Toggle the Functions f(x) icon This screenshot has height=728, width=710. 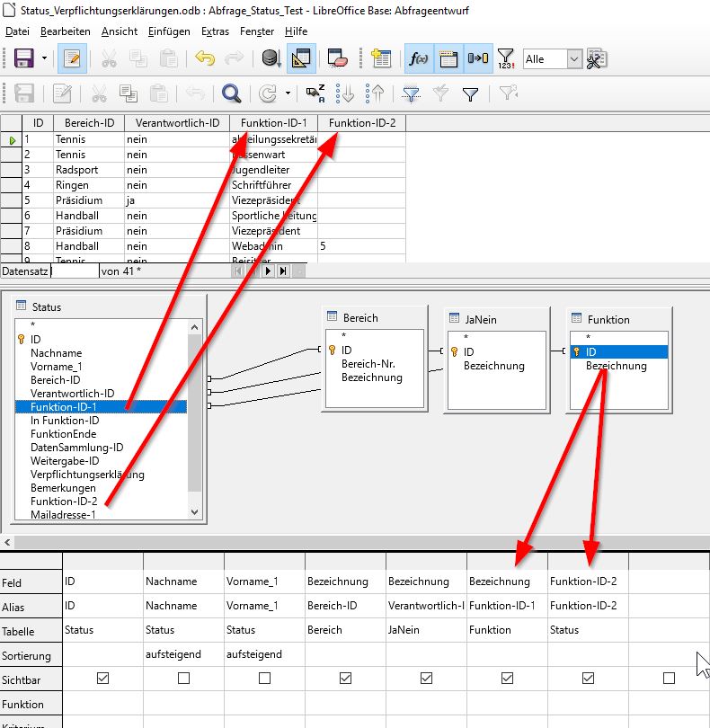[419, 58]
